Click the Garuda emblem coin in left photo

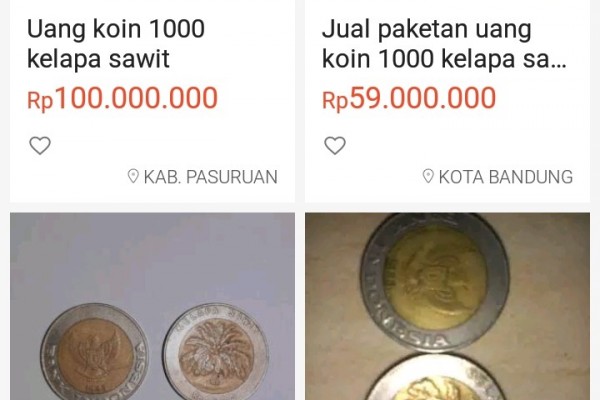pyautogui.click(x=95, y=351)
